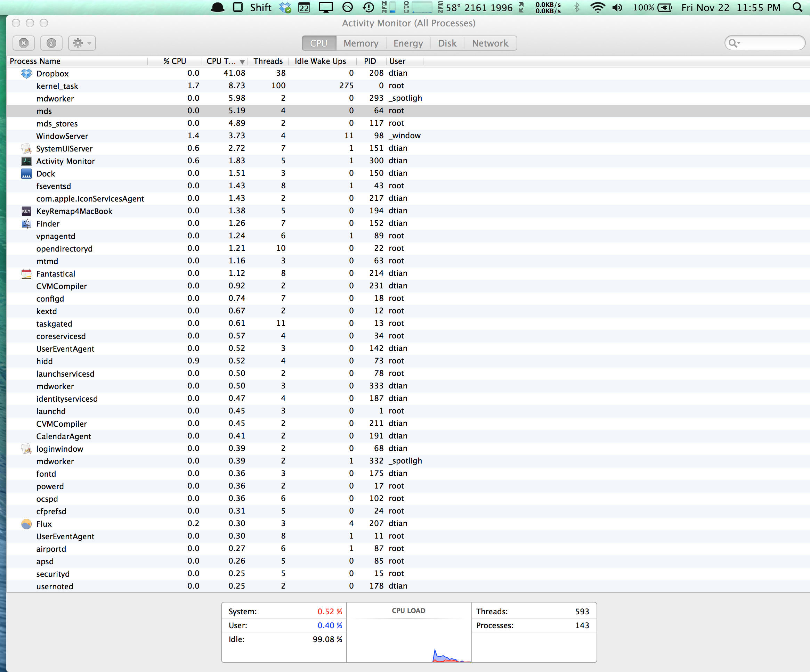This screenshot has width=810, height=672.
Task: Switch to the Energy tab
Action: pos(408,43)
